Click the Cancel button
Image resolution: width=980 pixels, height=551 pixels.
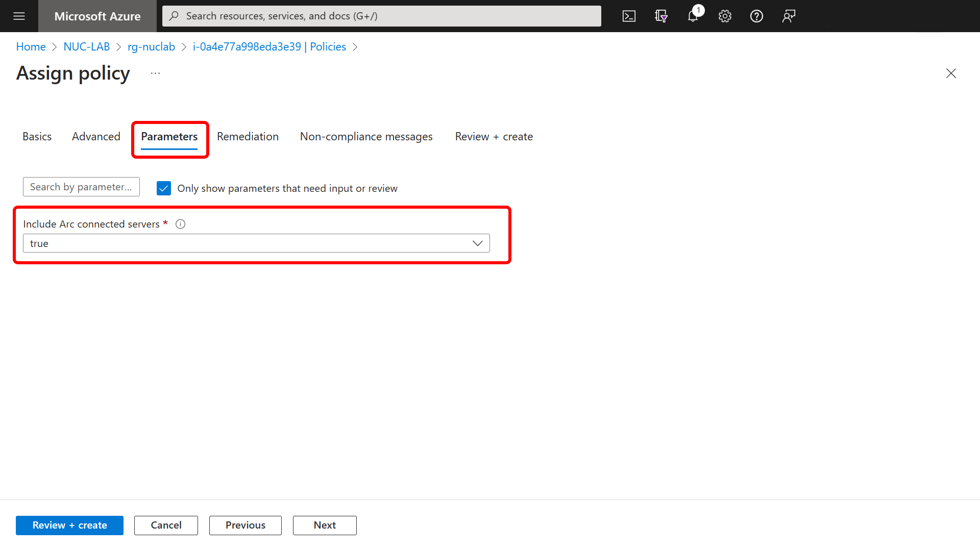pyautogui.click(x=166, y=525)
